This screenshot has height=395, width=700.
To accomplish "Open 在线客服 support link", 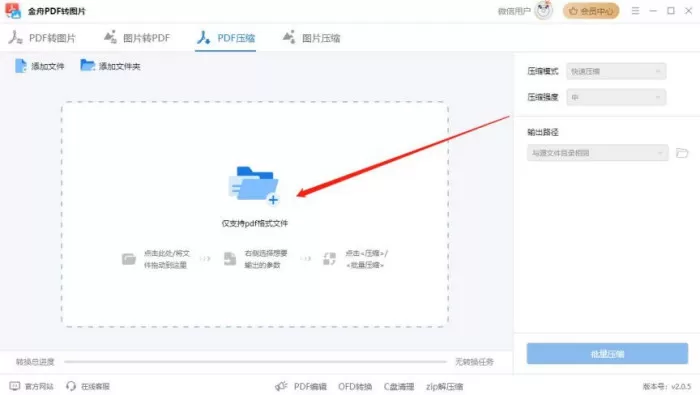I will (x=95, y=386).
